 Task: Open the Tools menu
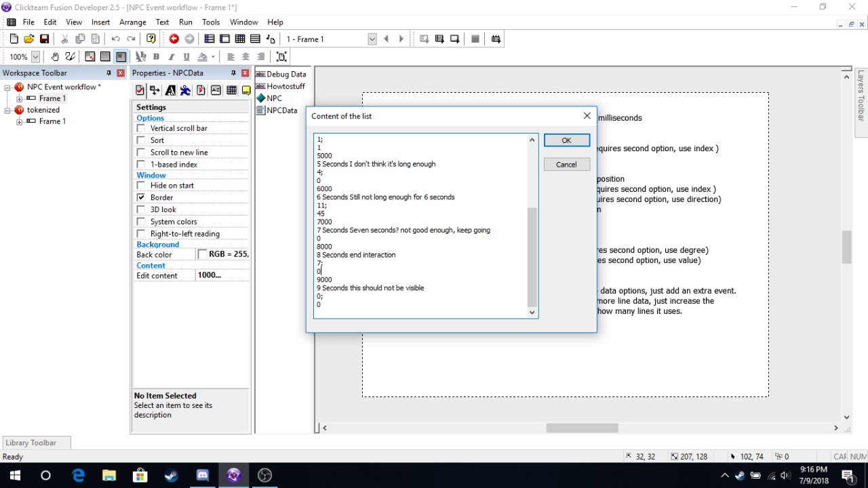(x=211, y=22)
